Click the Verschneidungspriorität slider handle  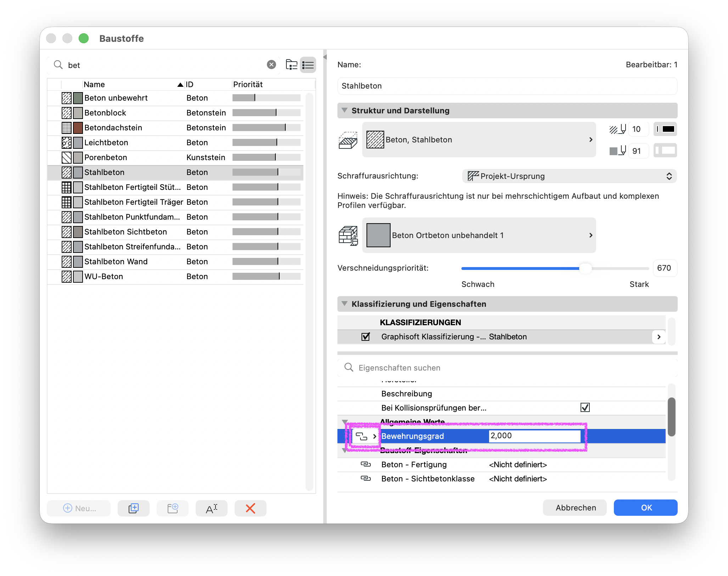pos(585,268)
